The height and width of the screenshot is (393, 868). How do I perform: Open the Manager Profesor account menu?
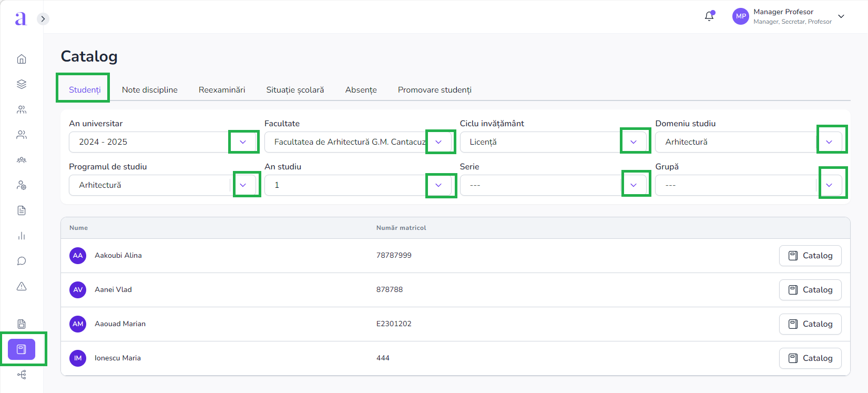point(841,16)
